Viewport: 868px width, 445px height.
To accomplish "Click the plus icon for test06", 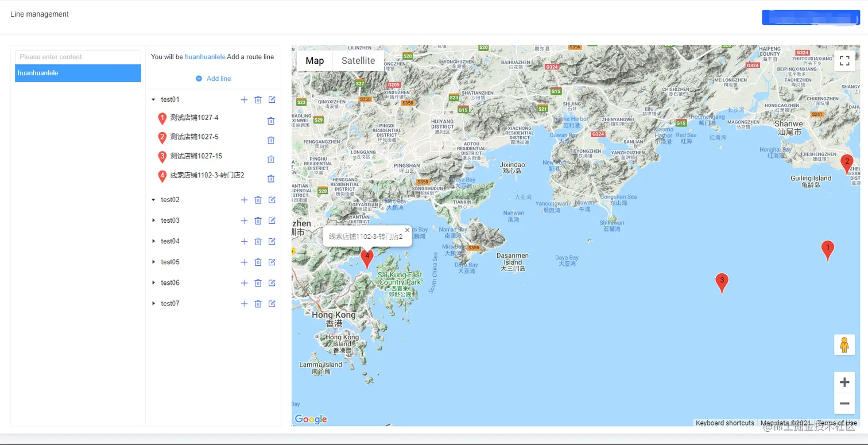I will point(244,283).
